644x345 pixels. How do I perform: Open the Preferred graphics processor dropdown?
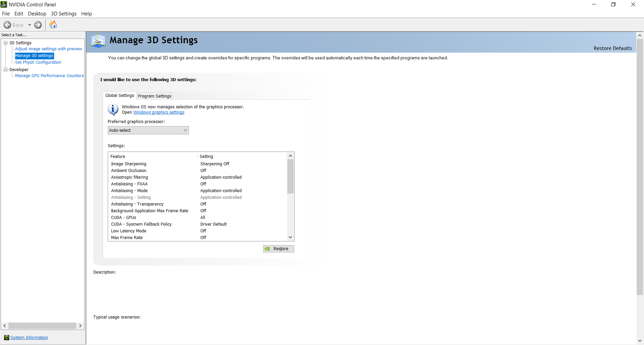click(148, 130)
